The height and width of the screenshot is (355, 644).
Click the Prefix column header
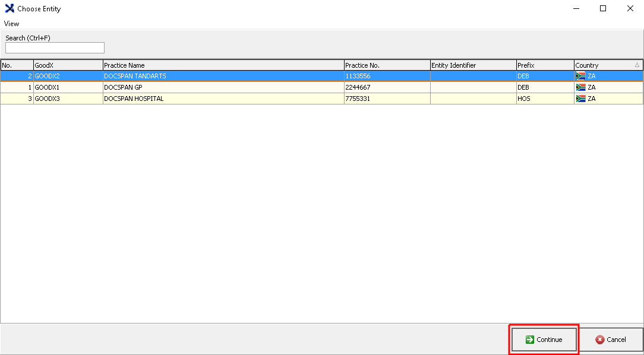pyautogui.click(x=544, y=65)
